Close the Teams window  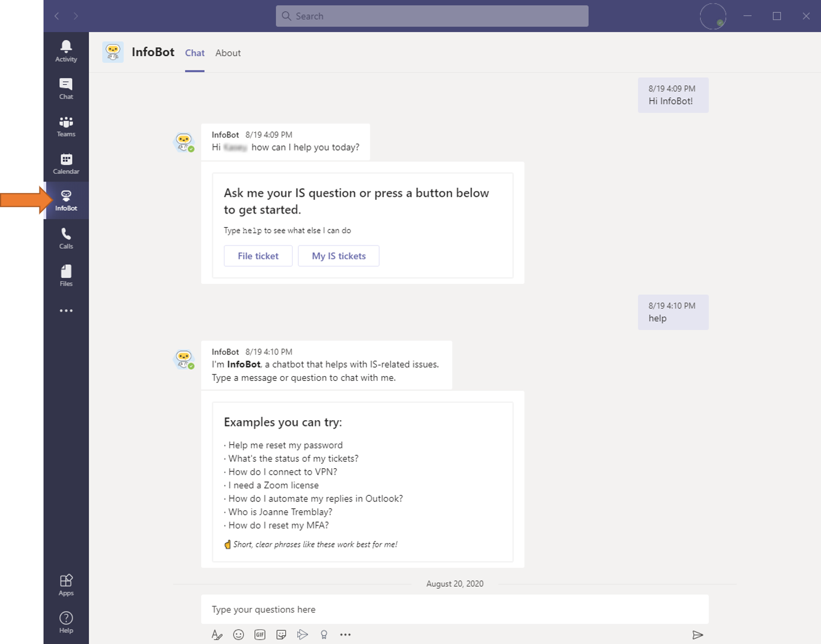(x=806, y=16)
